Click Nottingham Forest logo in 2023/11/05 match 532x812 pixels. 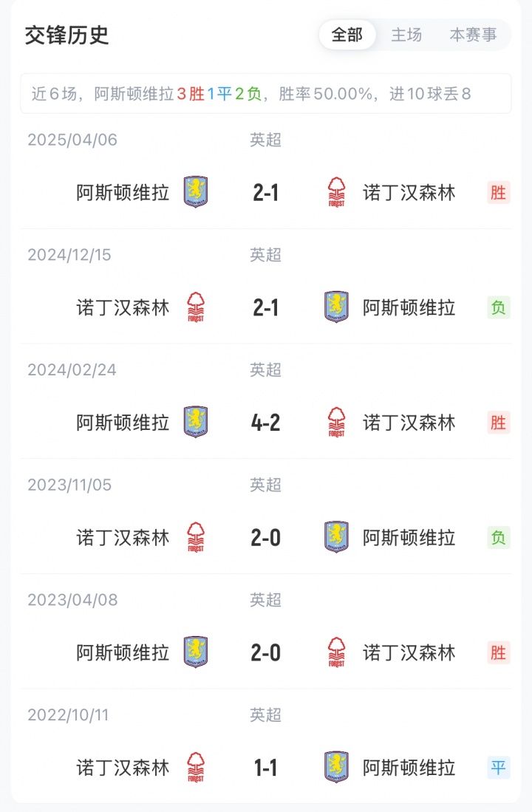tap(196, 538)
